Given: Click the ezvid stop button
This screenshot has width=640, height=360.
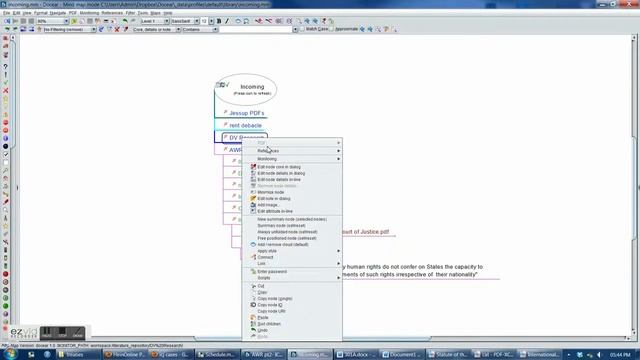Looking at the screenshot, I should 62,333.
